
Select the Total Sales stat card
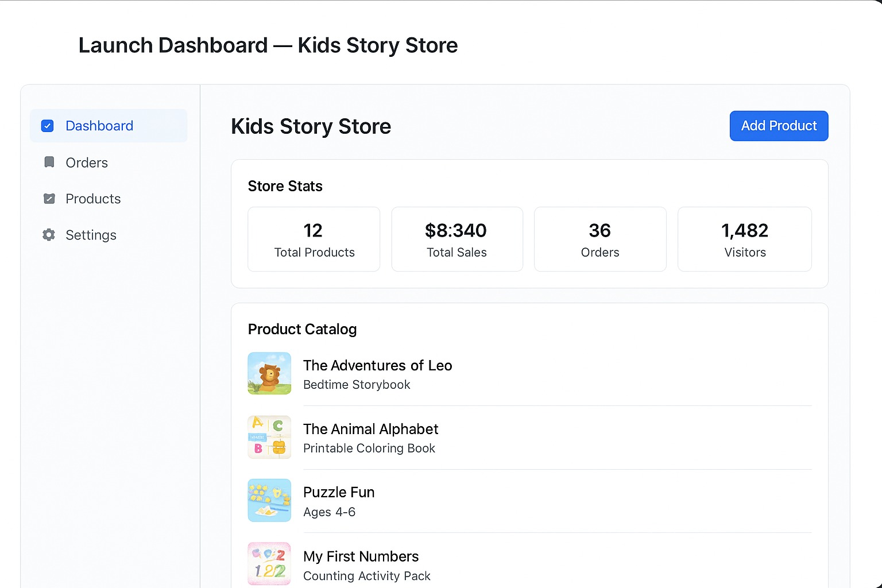(x=457, y=239)
